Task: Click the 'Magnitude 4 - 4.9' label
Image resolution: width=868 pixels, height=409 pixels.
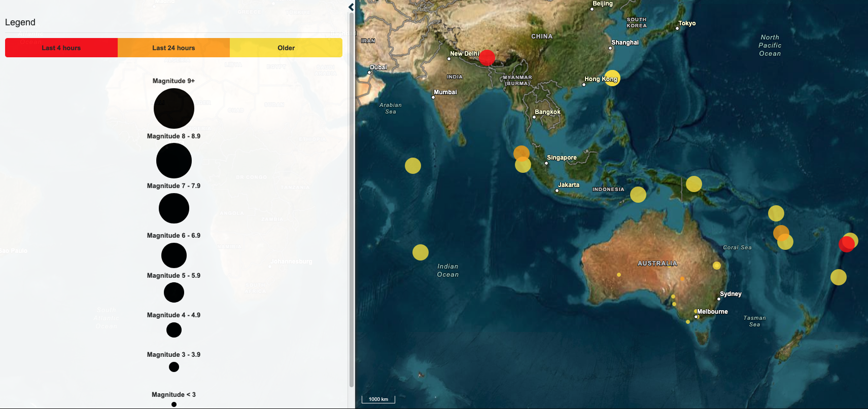Action: click(x=173, y=315)
